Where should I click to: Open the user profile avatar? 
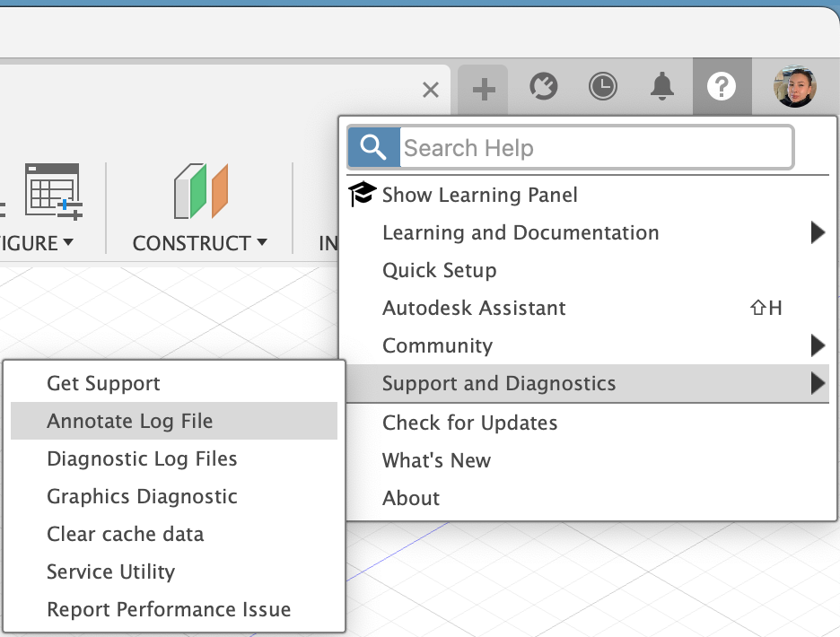794,87
